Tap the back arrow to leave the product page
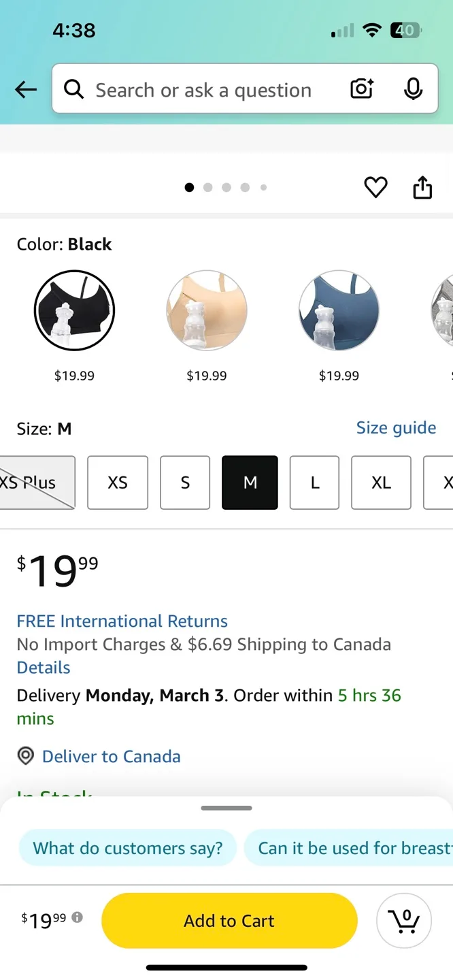 pos(25,89)
